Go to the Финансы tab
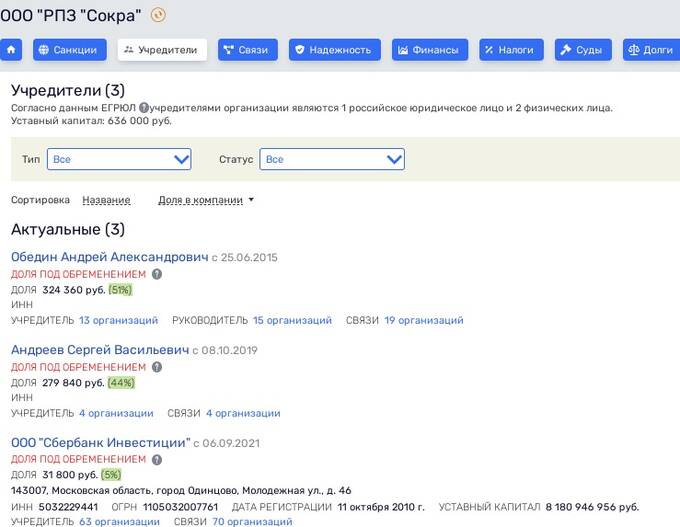The height and width of the screenshot is (527, 680). pyautogui.click(x=430, y=50)
